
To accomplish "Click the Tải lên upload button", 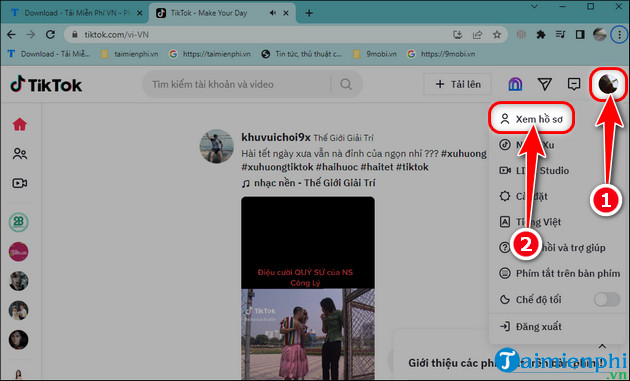I will coord(458,84).
